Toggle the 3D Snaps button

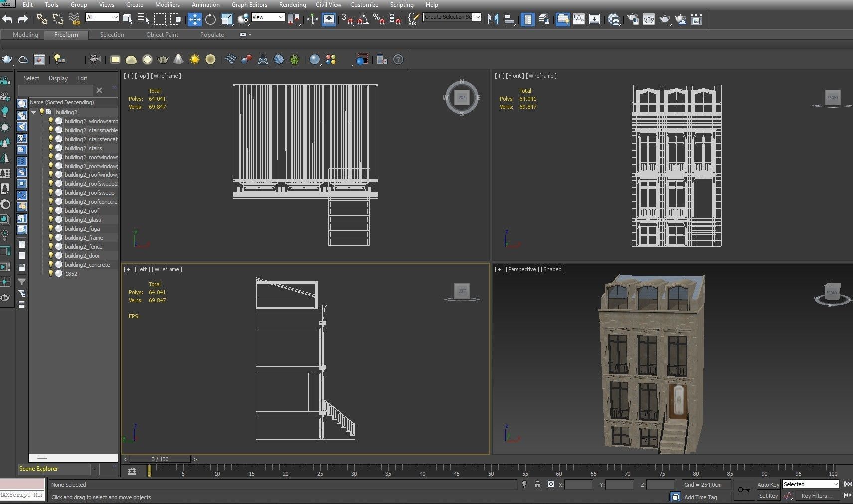[347, 19]
